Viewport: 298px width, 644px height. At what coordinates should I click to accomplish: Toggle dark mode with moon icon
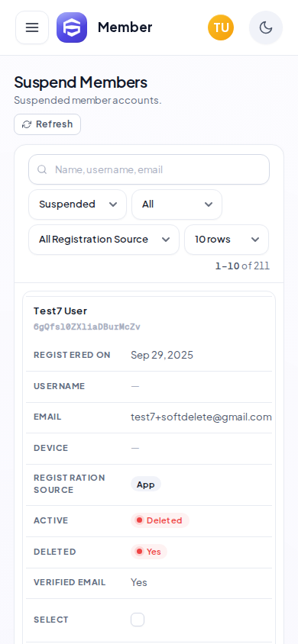pyautogui.click(x=266, y=27)
